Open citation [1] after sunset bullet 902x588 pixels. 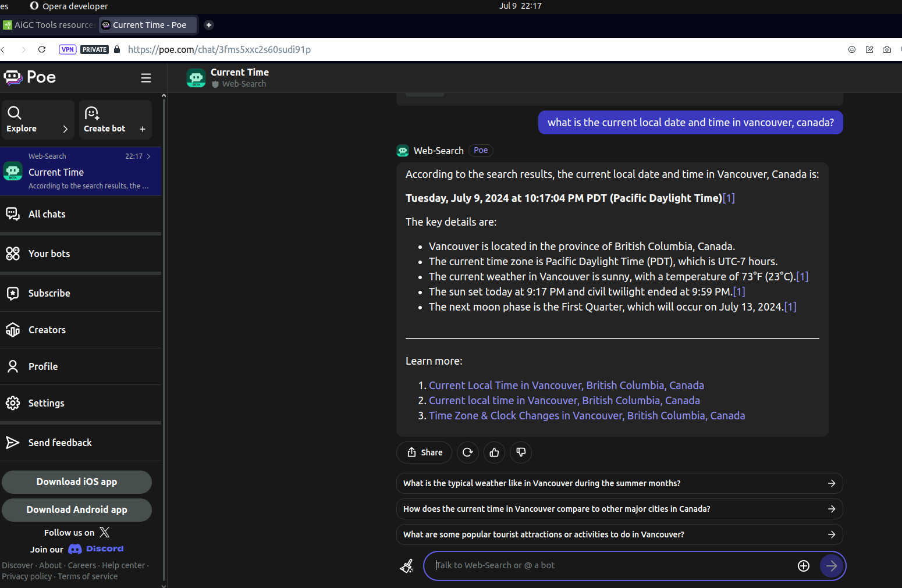739,292
